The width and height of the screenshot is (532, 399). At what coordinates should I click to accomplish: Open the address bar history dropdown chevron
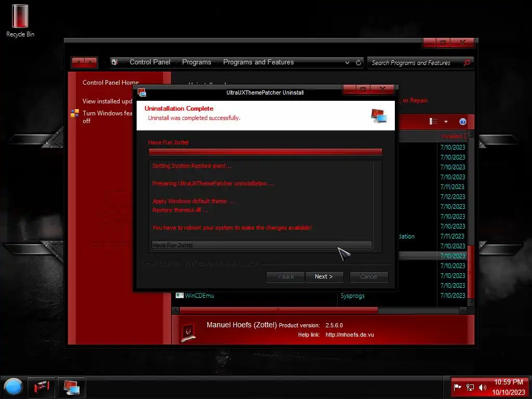click(x=347, y=63)
